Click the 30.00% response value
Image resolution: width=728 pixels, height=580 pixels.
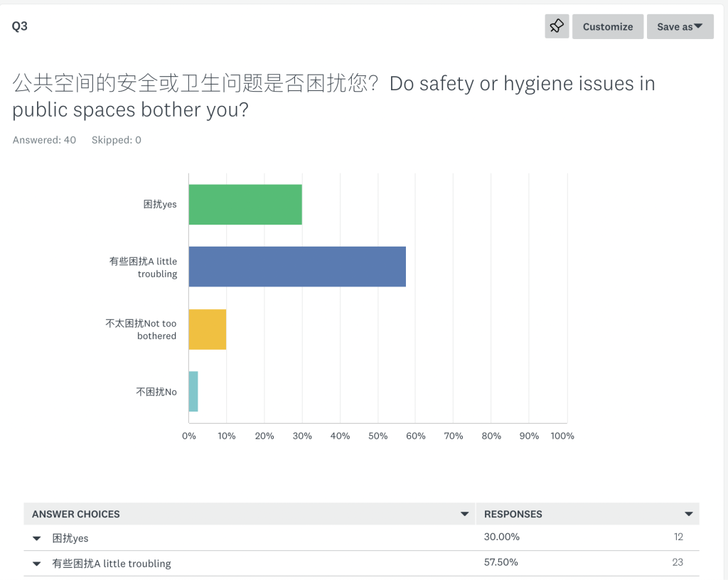tap(501, 537)
